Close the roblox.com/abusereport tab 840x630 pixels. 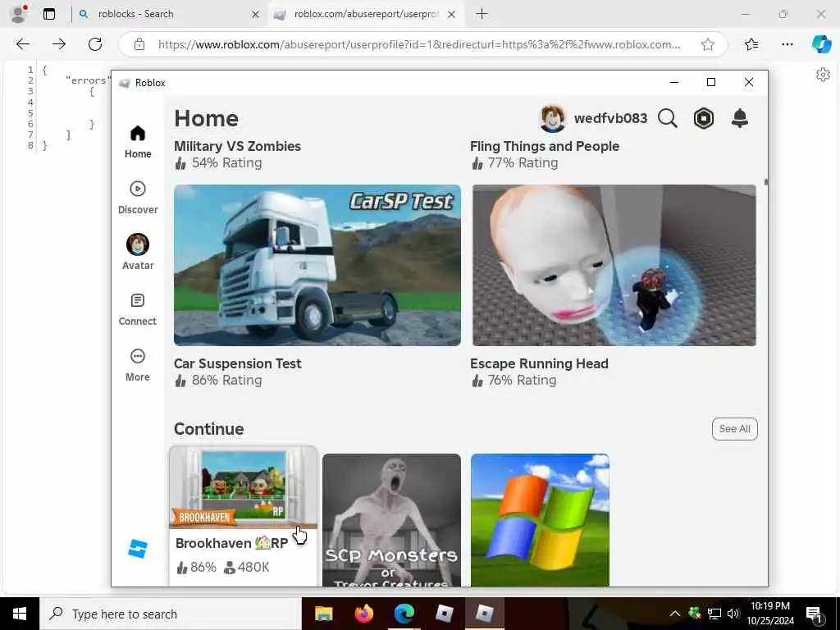pyautogui.click(x=452, y=15)
